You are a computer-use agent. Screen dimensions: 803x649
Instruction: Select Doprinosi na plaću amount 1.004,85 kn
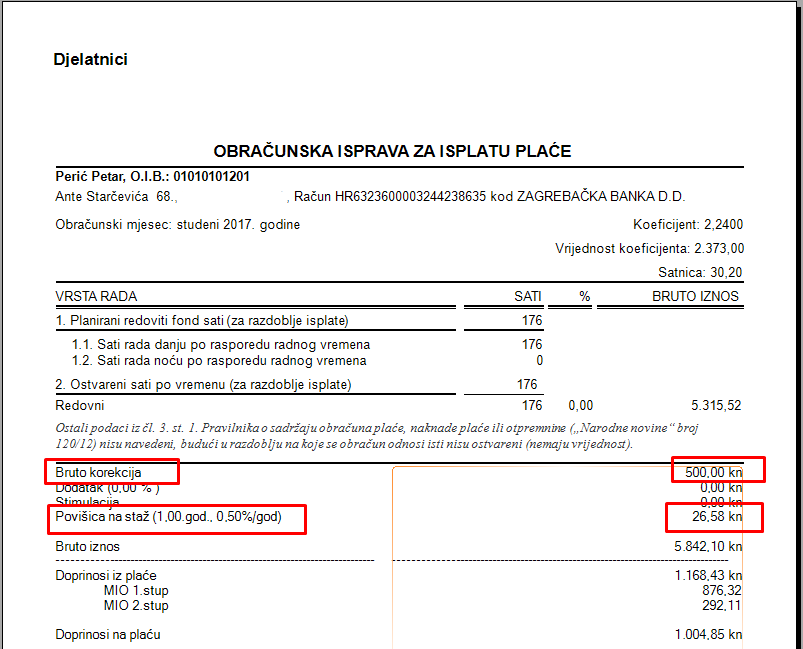point(708,635)
